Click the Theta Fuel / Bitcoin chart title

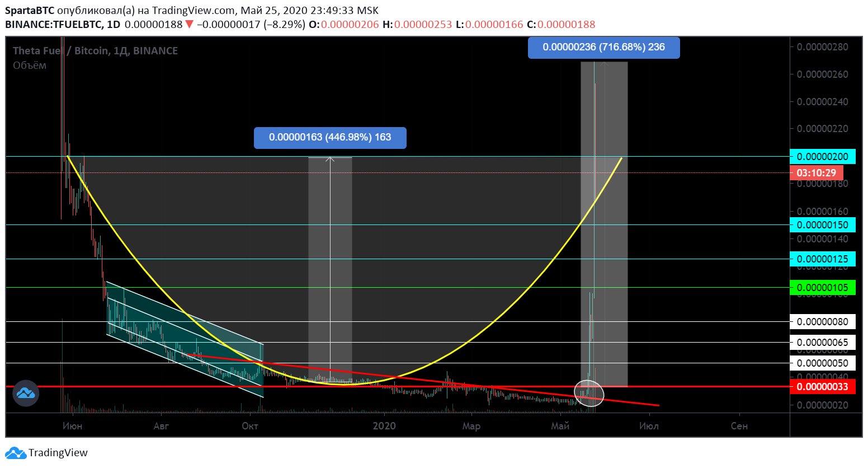point(95,51)
